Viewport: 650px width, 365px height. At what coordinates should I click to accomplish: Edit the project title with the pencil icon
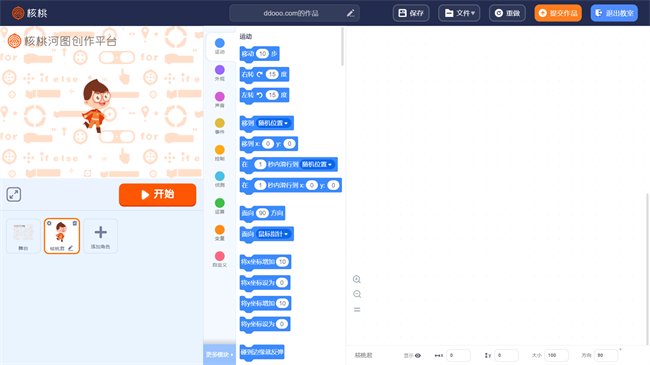pyautogui.click(x=350, y=13)
